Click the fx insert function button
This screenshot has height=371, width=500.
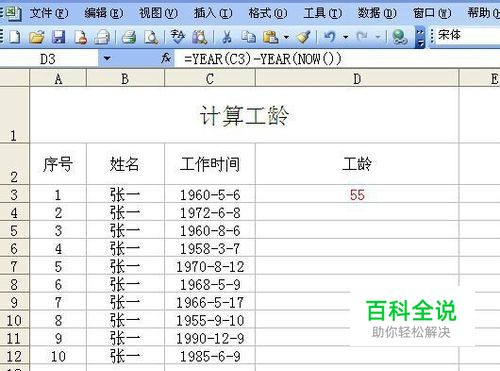[x=166, y=58]
